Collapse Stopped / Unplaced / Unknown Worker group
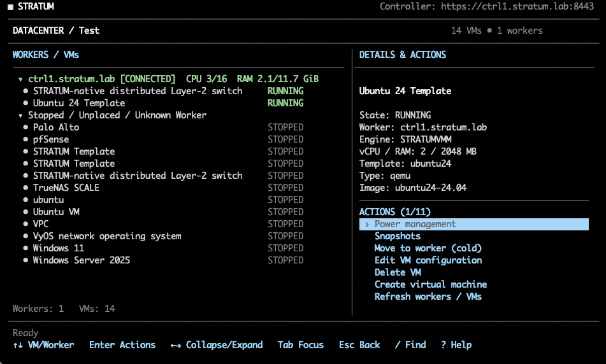Viewport: 606px width, 364px height. (20, 115)
